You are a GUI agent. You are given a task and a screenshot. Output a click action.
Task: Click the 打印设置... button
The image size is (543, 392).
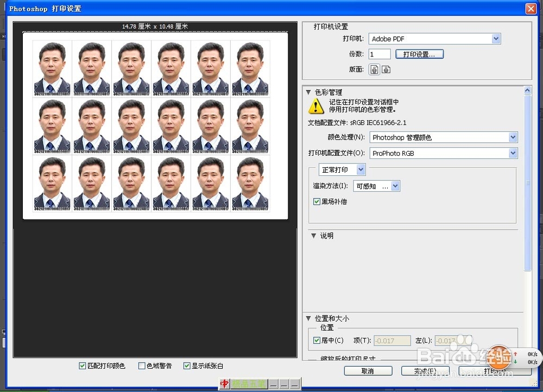tap(419, 54)
